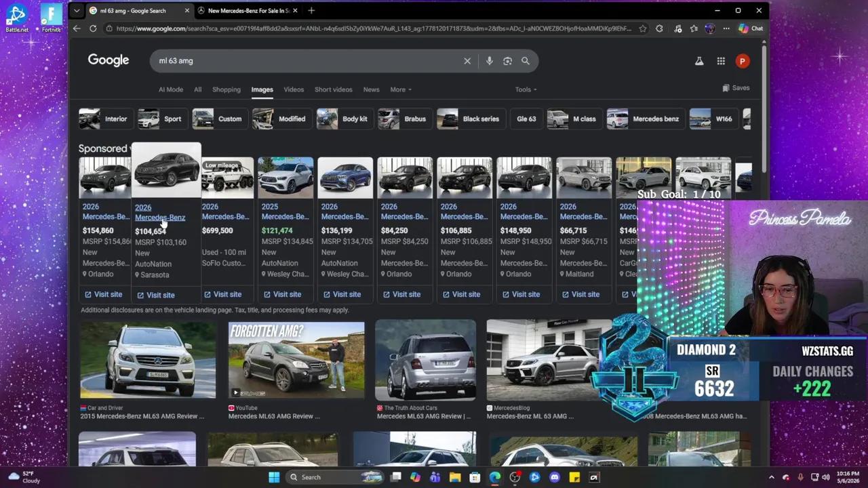Image resolution: width=868 pixels, height=488 pixels.
Task: Switch to the New Mercedes-Benz For Sale tab
Action: (248, 11)
